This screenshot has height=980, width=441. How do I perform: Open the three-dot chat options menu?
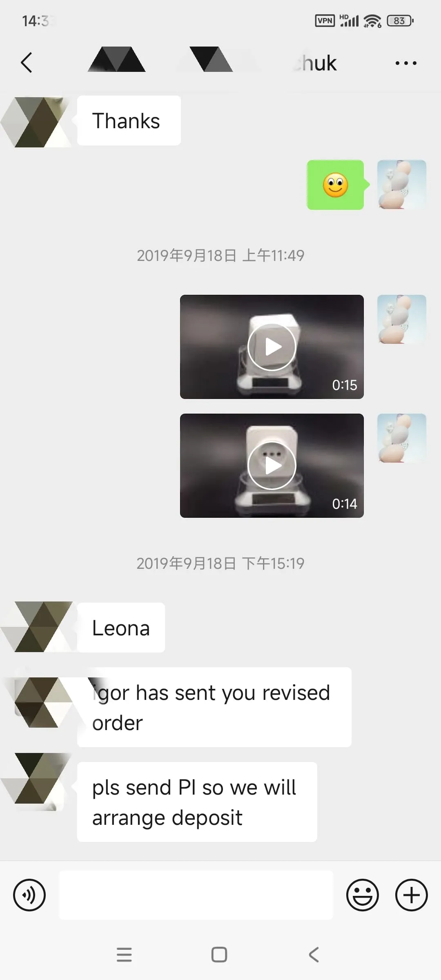click(406, 63)
